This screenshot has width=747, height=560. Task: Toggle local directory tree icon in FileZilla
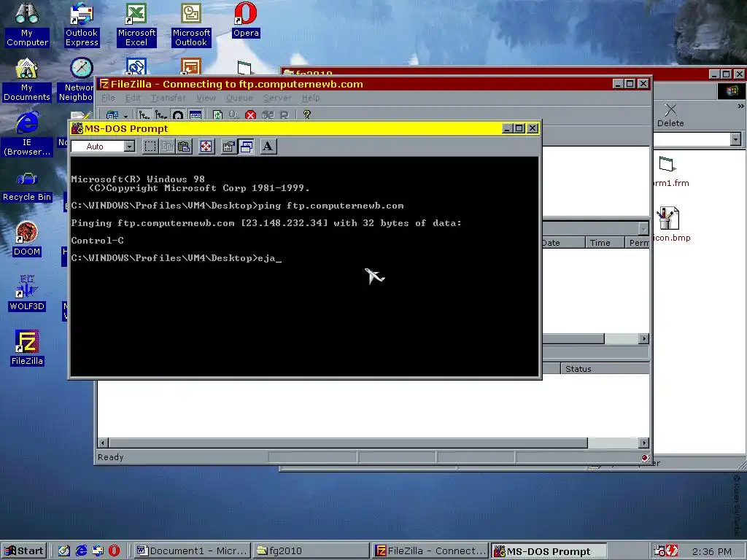coord(144,114)
